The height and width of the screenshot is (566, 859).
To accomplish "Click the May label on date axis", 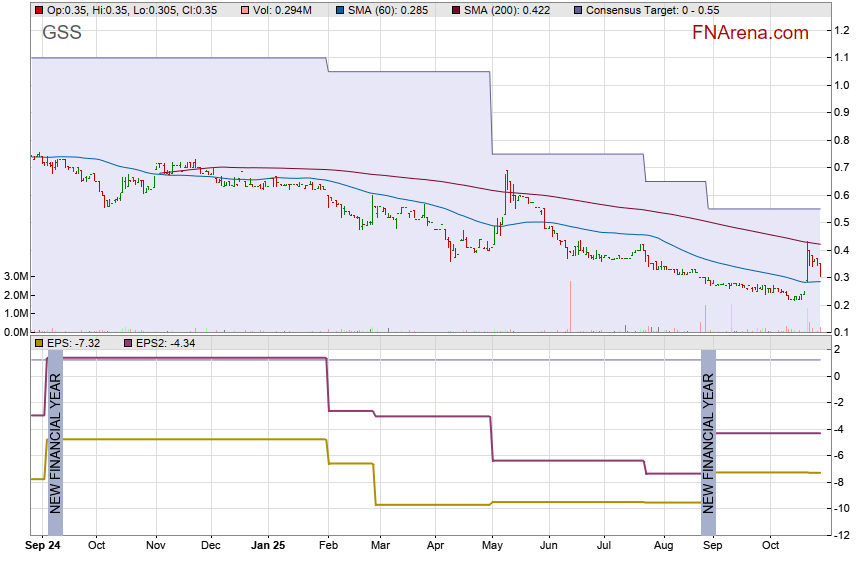I will (493, 546).
